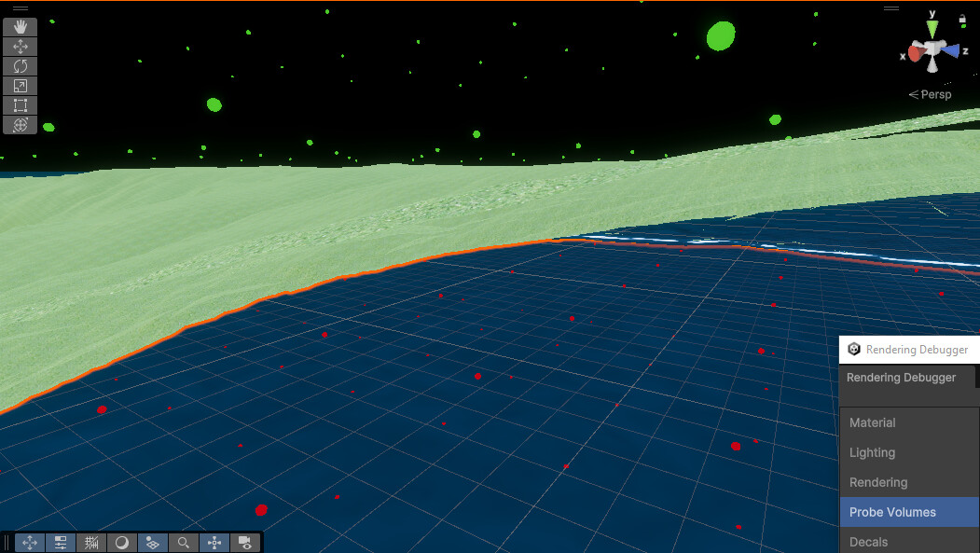
Task: Toggle the scene view effects overlay
Action: pyautogui.click(x=153, y=542)
